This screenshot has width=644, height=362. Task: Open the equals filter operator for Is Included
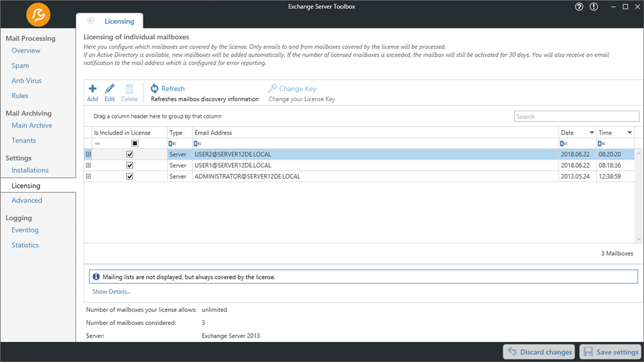coord(97,143)
